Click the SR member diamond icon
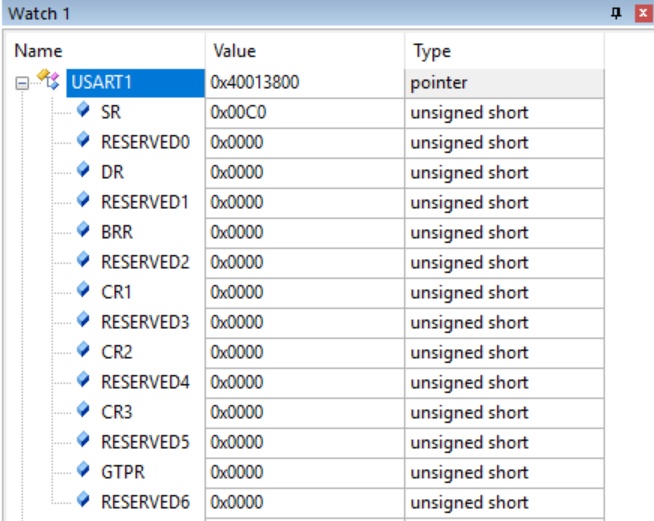The height and width of the screenshot is (521, 654). 83,110
